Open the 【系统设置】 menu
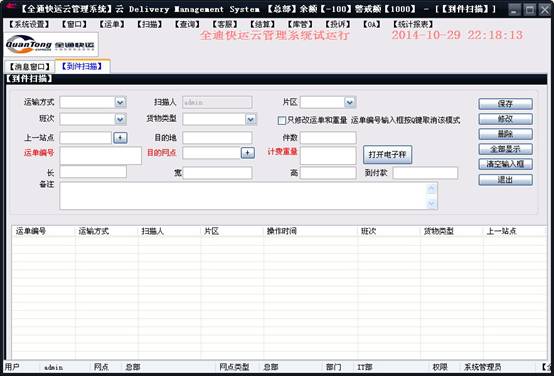The image size is (554, 376). (29, 24)
